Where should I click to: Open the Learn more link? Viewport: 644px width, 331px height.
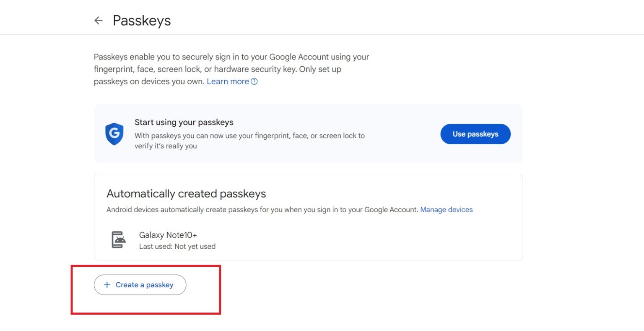click(x=228, y=81)
